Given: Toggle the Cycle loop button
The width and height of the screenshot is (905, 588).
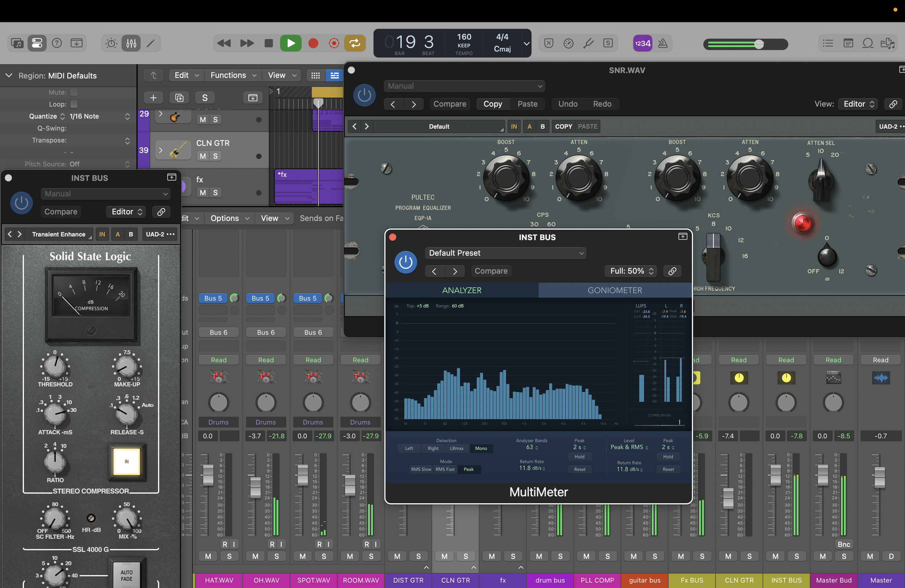Looking at the screenshot, I should [354, 43].
